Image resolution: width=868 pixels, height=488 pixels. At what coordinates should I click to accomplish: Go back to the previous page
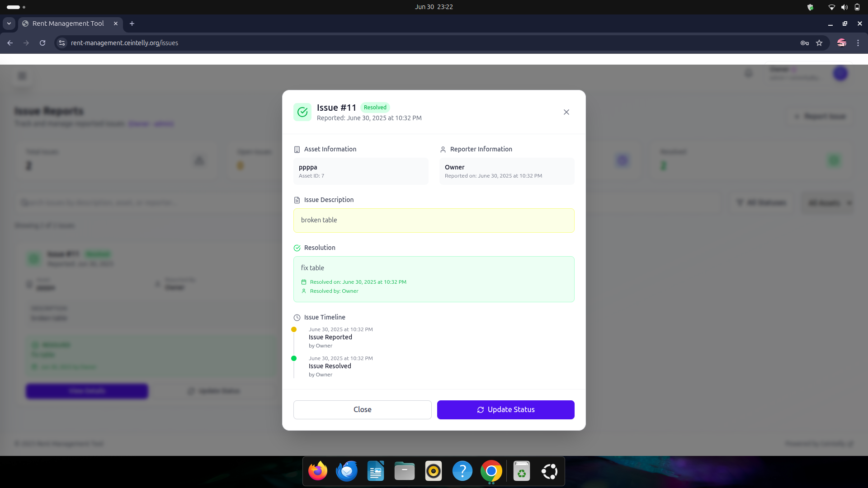pos(10,43)
